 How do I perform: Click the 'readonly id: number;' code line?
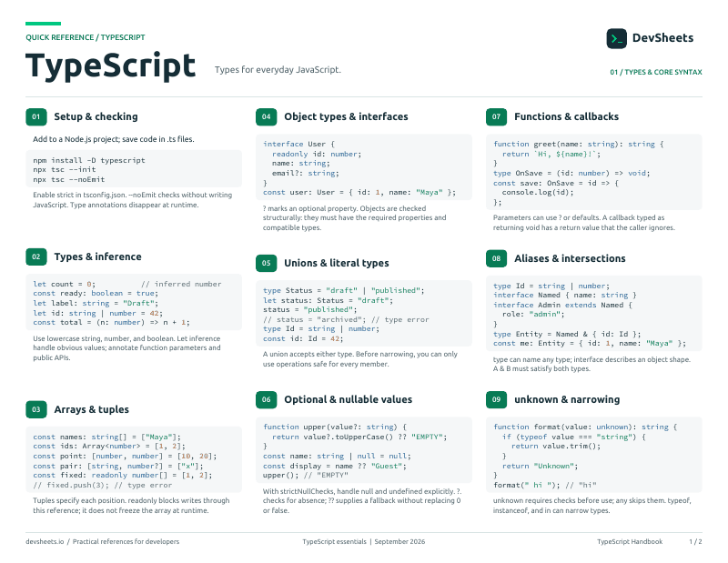tap(317, 154)
